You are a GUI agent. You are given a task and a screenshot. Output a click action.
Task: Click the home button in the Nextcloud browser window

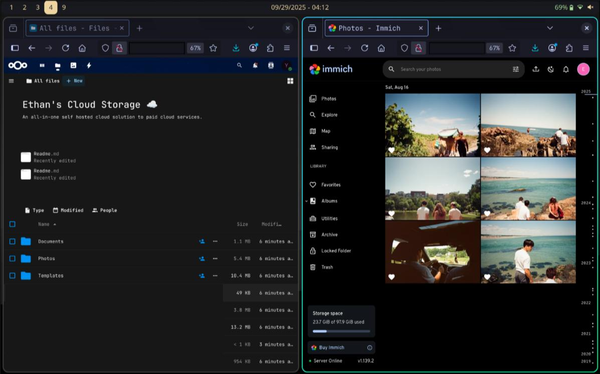click(x=82, y=48)
